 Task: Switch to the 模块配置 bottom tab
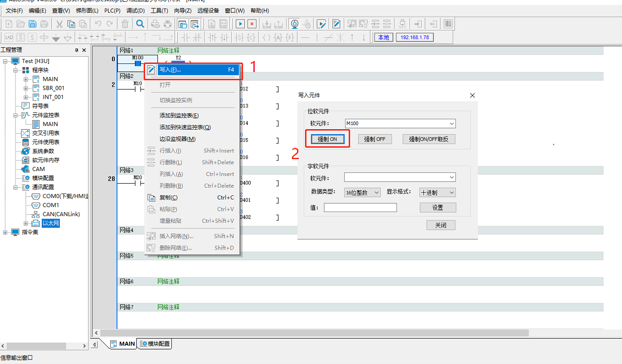[155, 344]
